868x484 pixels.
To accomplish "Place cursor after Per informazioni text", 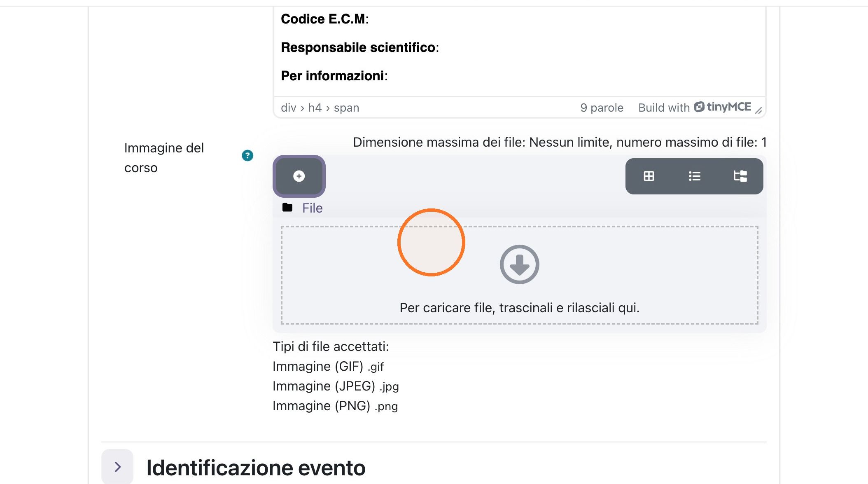I will click(389, 76).
